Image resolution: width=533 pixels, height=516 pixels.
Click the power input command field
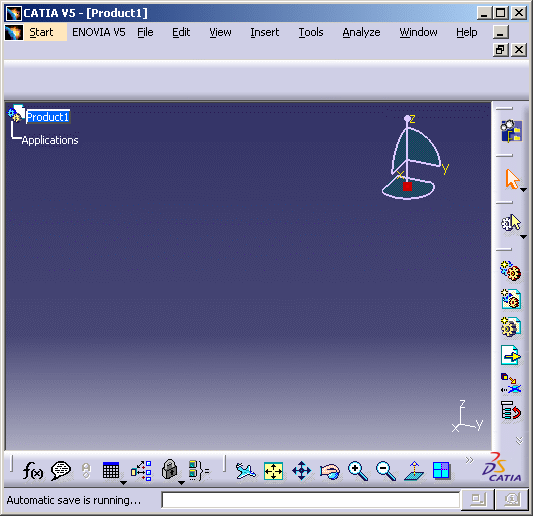click(311, 500)
